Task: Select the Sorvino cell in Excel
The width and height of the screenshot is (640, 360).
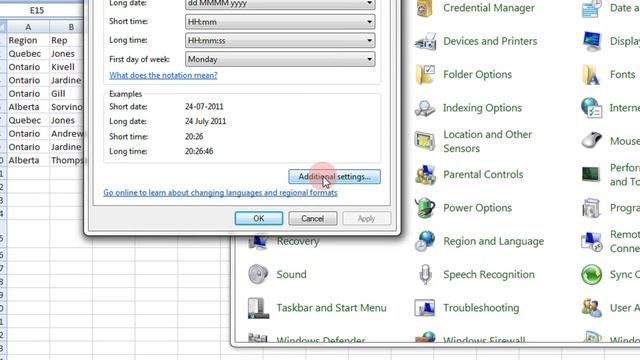Action: (67, 107)
